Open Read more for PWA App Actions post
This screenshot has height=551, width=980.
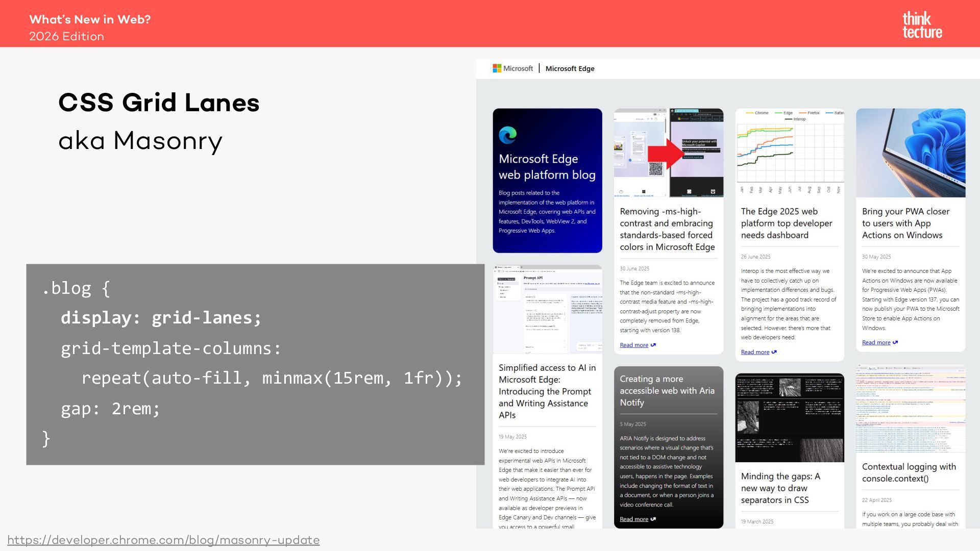(x=876, y=343)
